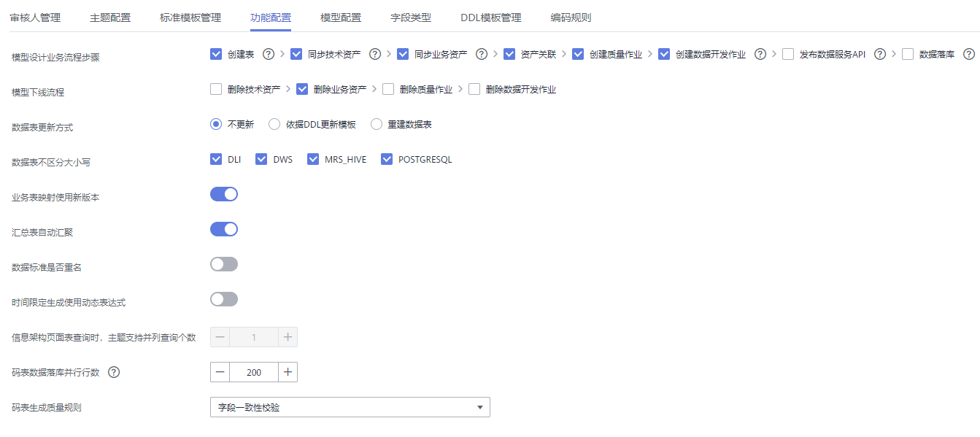
Task: Turn off 业务表映射使用新版本 switch
Action: click(224, 194)
